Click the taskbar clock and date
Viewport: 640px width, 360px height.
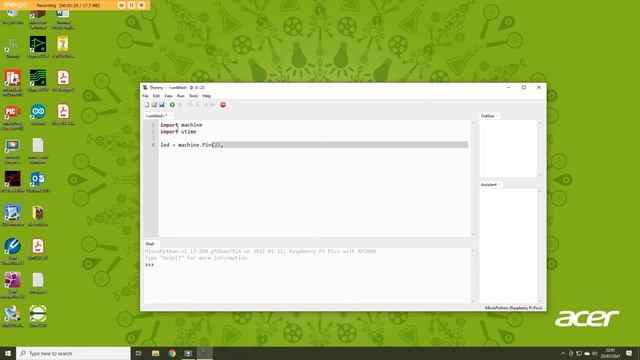pos(610,353)
